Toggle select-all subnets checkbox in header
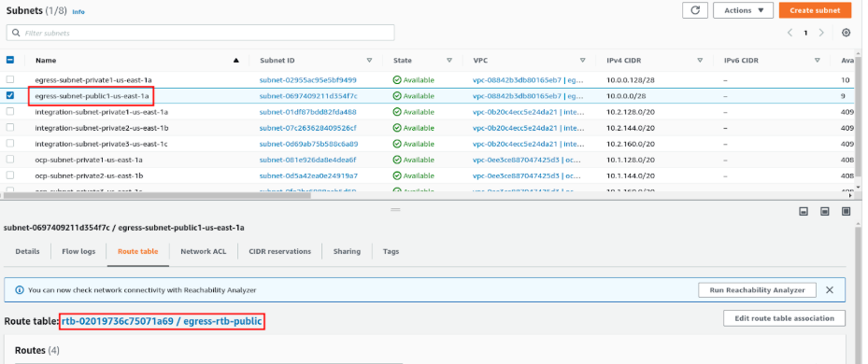 click(x=10, y=60)
